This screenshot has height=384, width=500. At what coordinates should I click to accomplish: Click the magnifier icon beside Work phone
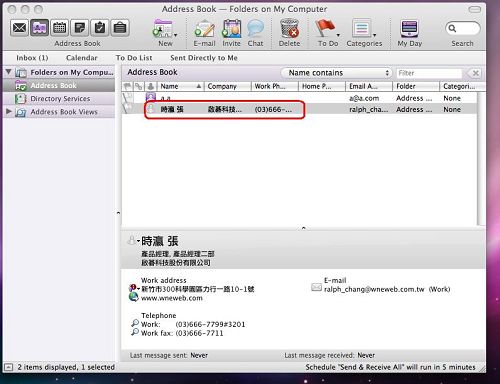[x=135, y=323]
